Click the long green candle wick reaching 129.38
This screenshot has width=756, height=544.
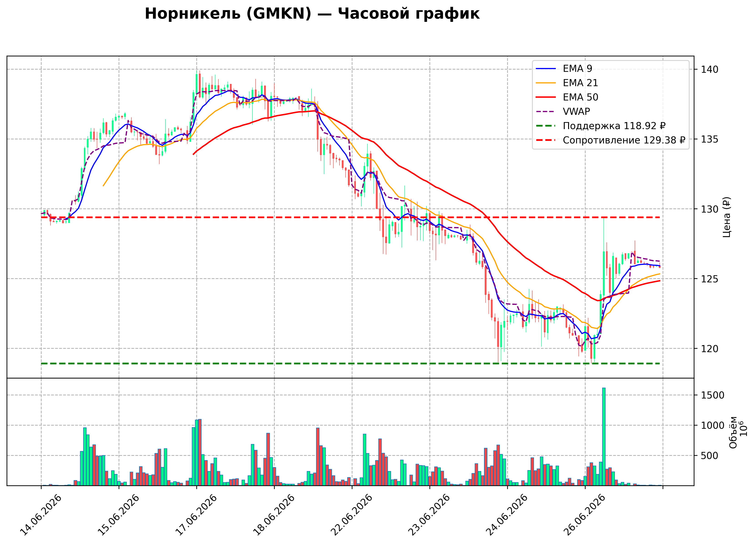coord(603,234)
